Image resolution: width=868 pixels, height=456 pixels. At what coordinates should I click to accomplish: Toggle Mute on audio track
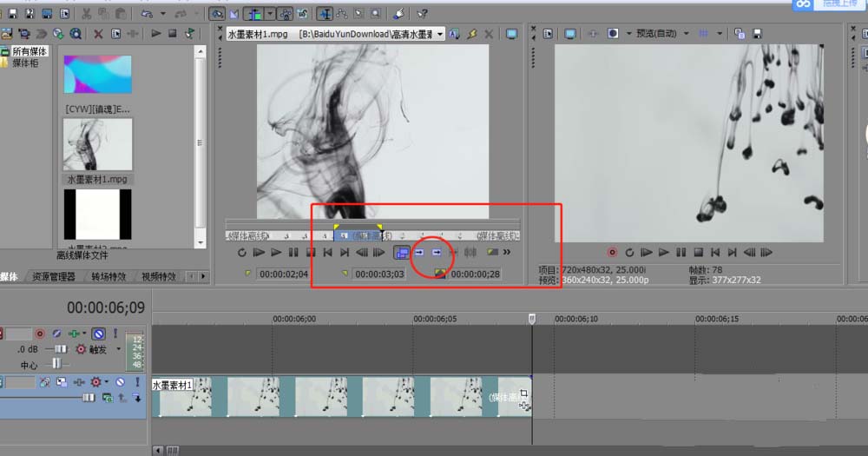click(x=99, y=334)
